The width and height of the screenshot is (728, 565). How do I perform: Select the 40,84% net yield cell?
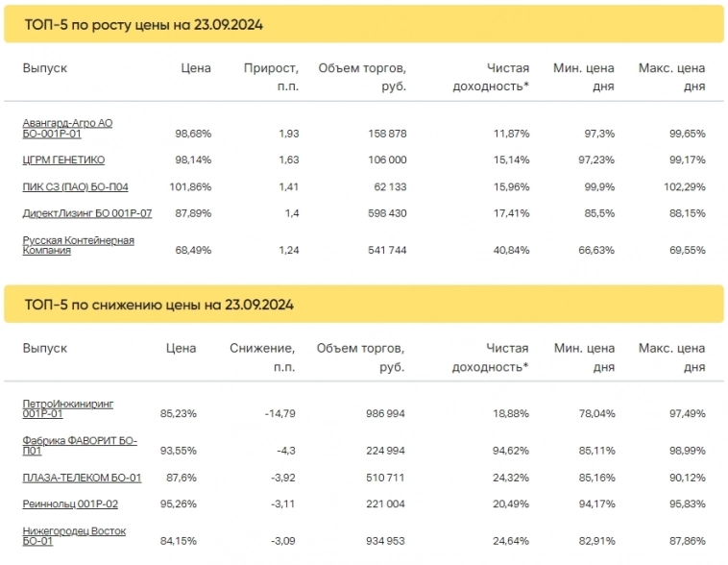coord(510,250)
